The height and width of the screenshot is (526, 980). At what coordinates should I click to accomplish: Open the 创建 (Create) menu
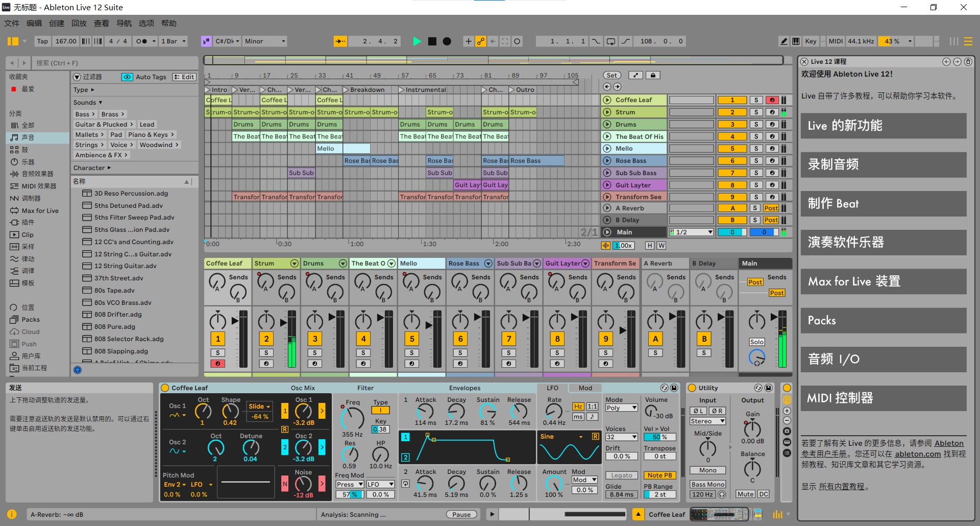click(57, 23)
